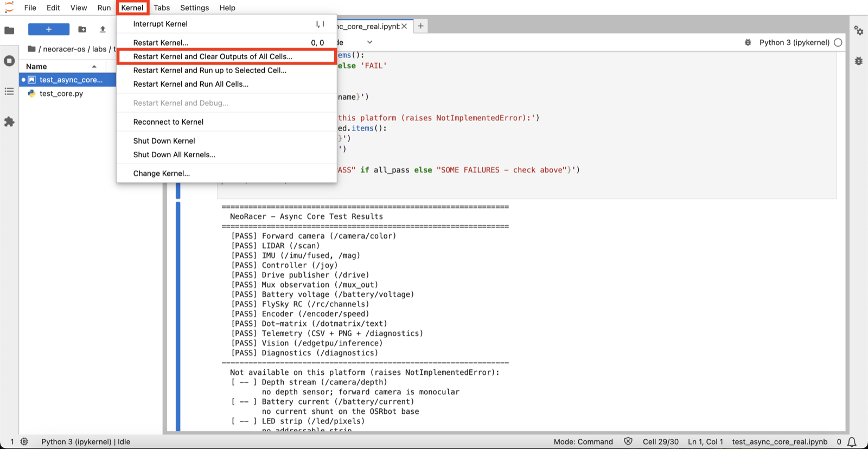Open the Run menu
This screenshot has height=449, width=868.
point(104,8)
